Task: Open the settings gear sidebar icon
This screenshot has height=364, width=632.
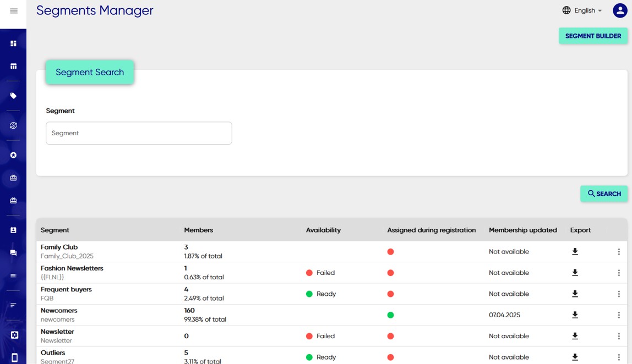Action: [x=14, y=335]
